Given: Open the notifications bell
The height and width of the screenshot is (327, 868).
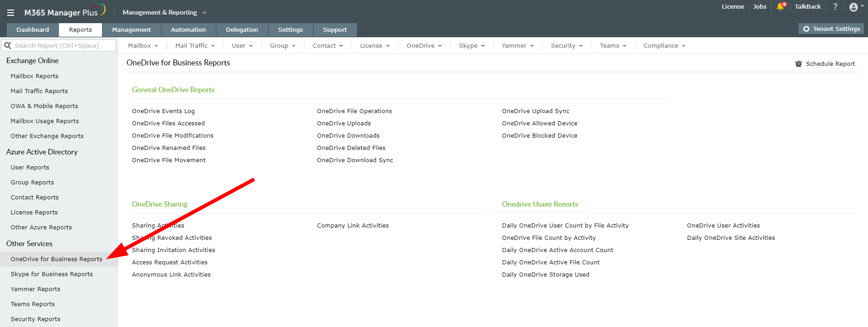Looking at the screenshot, I should [x=780, y=6].
